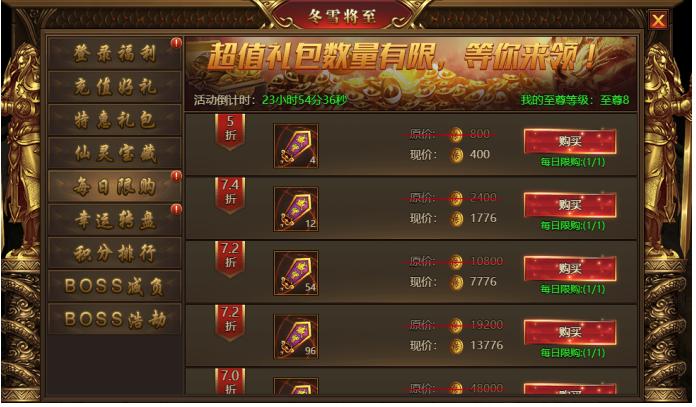Image resolution: width=696 pixels, height=407 pixels.
Task: Switch to 特惠礼包 tab
Action: coord(115,120)
